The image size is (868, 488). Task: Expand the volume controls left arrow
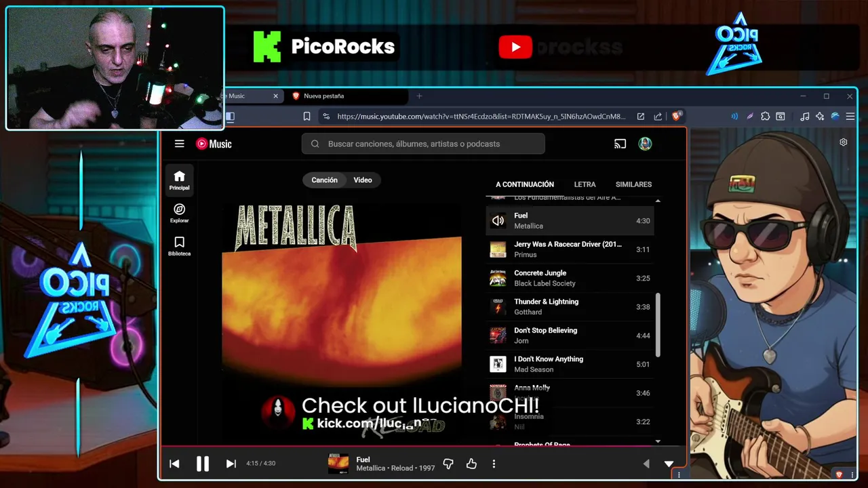point(646,464)
